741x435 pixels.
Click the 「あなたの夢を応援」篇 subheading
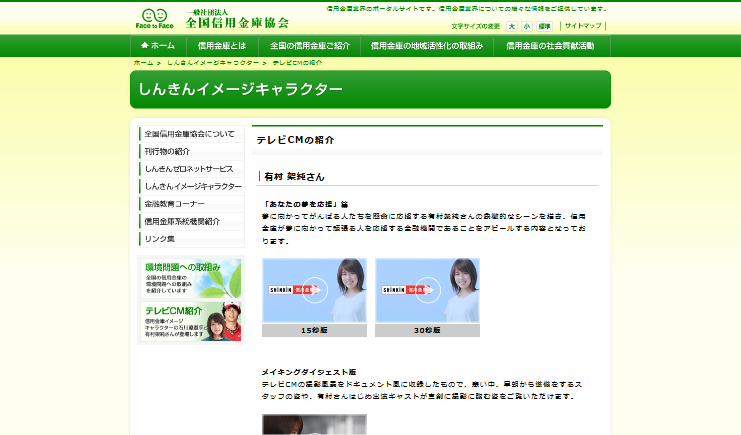coord(305,204)
